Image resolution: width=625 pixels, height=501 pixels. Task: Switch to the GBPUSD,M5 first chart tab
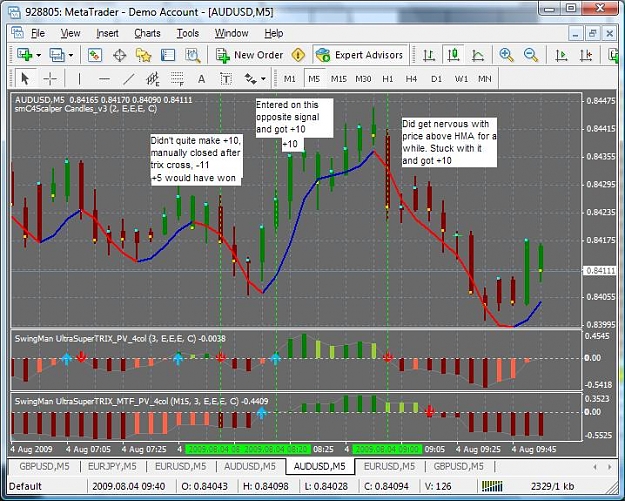(x=44, y=466)
